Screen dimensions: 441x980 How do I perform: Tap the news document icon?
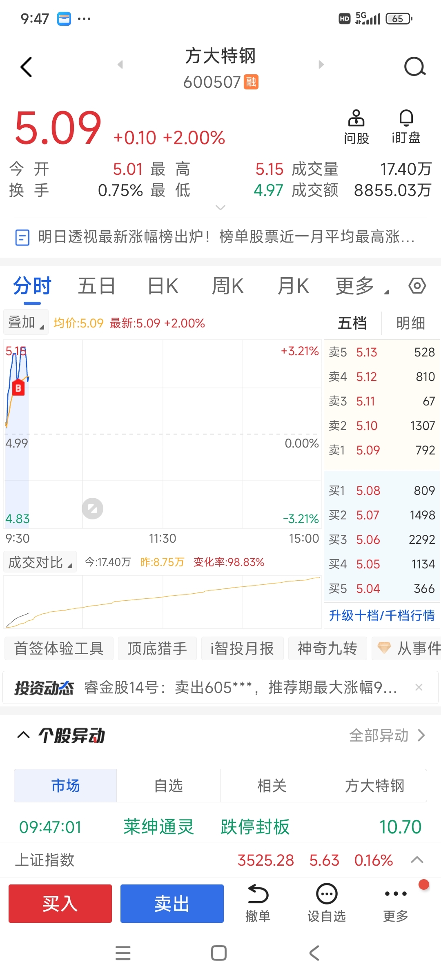22,237
